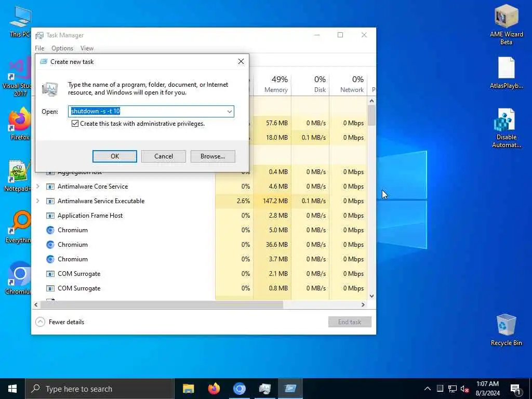Open the Recycle Bin
This screenshot has width=532, height=399.
(506, 330)
